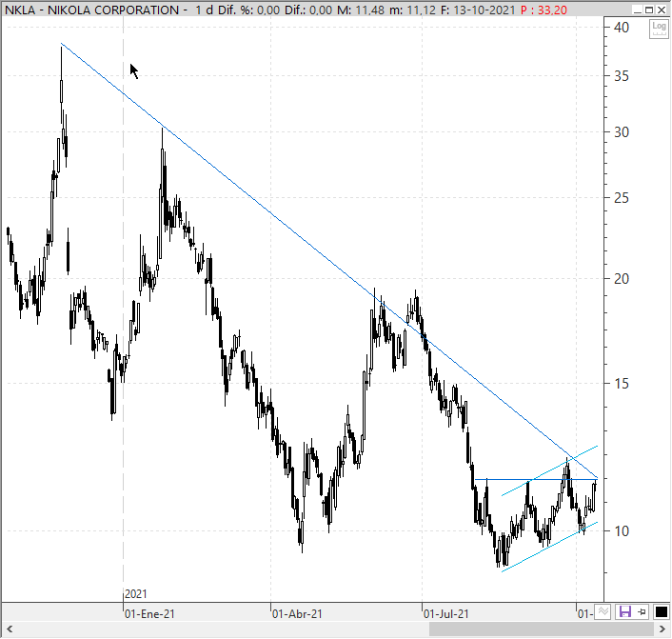The height and width of the screenshot is (639, 672).
Task: Open the black color swatch
Action: [661, 612]
